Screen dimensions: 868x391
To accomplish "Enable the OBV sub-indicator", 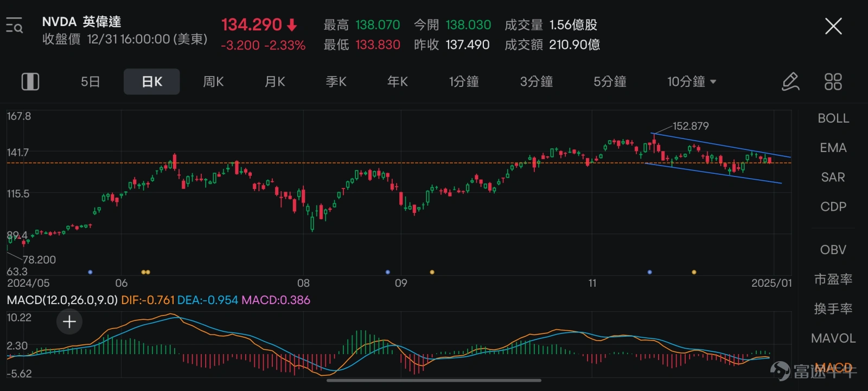I will (833, 250).
